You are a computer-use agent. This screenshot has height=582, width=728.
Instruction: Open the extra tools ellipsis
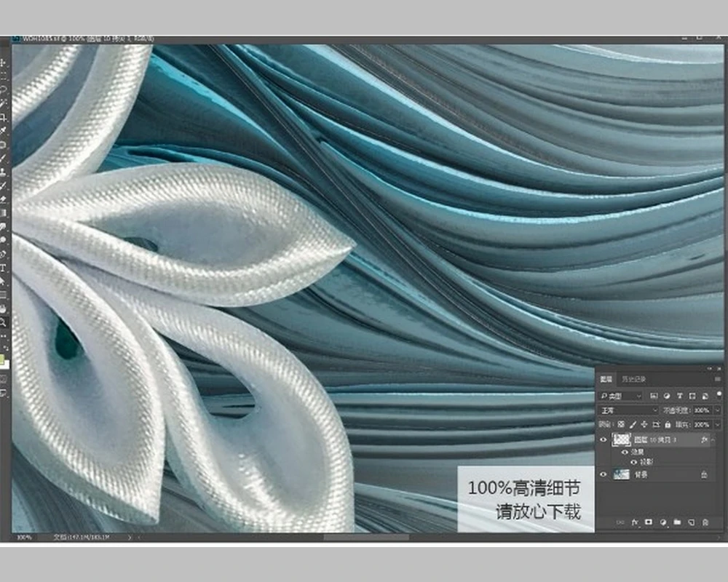pos(4,335)
